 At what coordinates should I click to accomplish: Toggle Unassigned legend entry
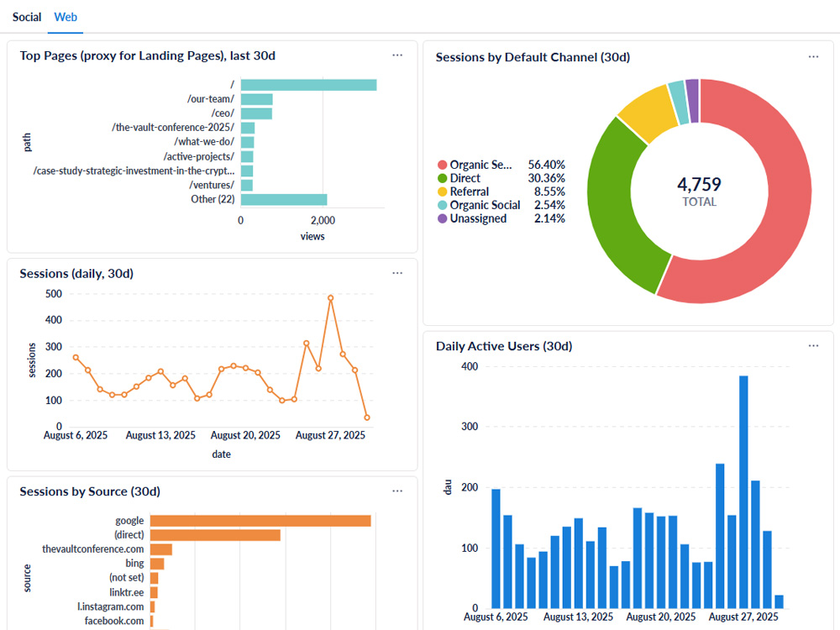(x=478, y=218)
